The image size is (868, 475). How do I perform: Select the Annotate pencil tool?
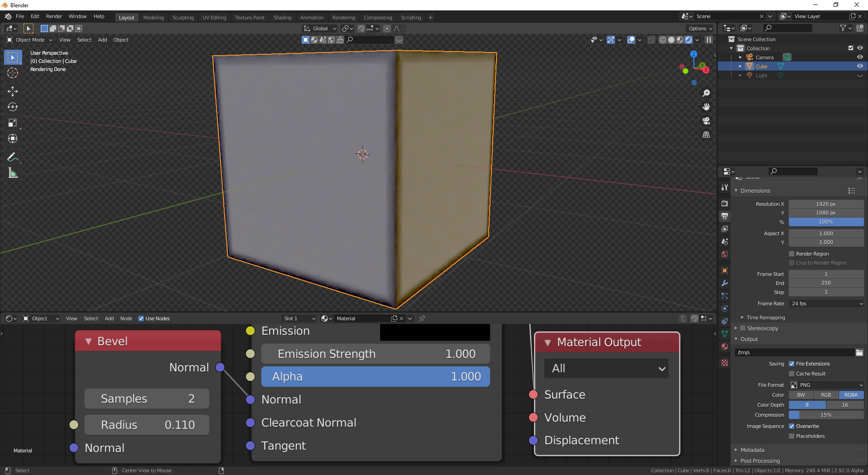pyautogui.click(x=13, y=157)
